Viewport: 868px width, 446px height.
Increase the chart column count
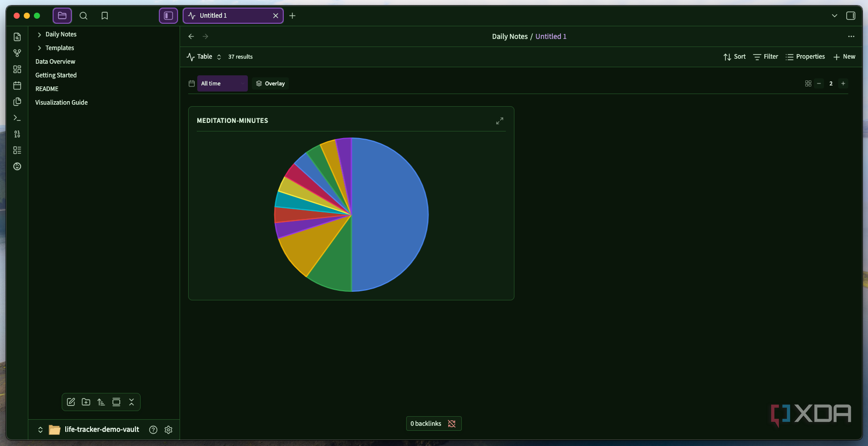pos(843,83)
